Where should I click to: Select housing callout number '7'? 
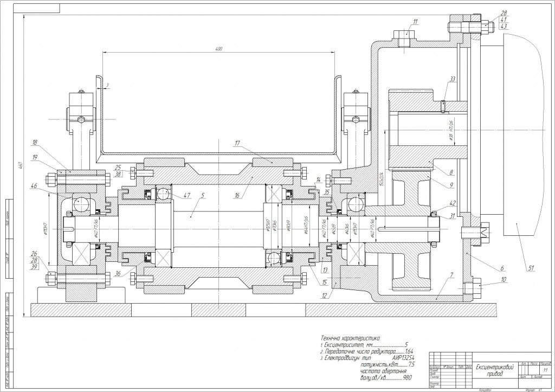click(450, 276)
